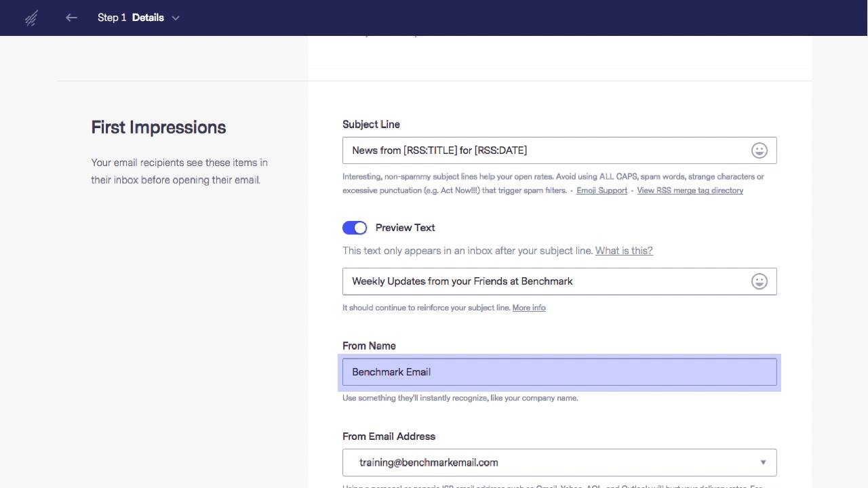Open emoji picker for Preview Text
The image size is (868, 488).
click(x=759, y=281)
